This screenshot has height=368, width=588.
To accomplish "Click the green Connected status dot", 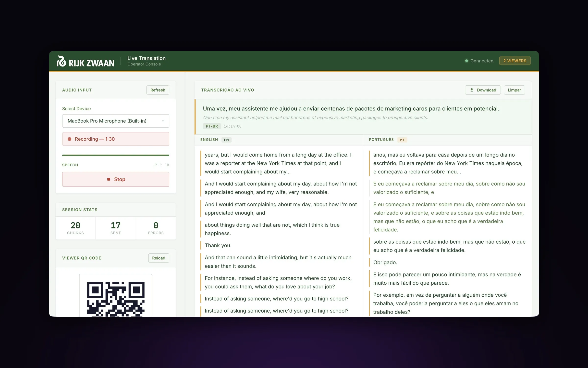I will [x=466, y=61].
